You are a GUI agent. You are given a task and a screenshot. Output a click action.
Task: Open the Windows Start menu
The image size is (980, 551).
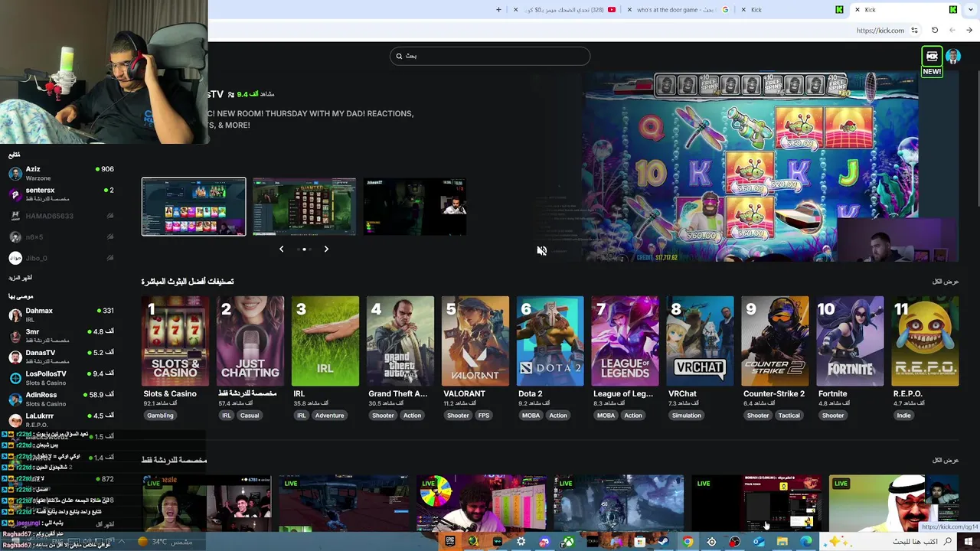click(x=967, y=542)
